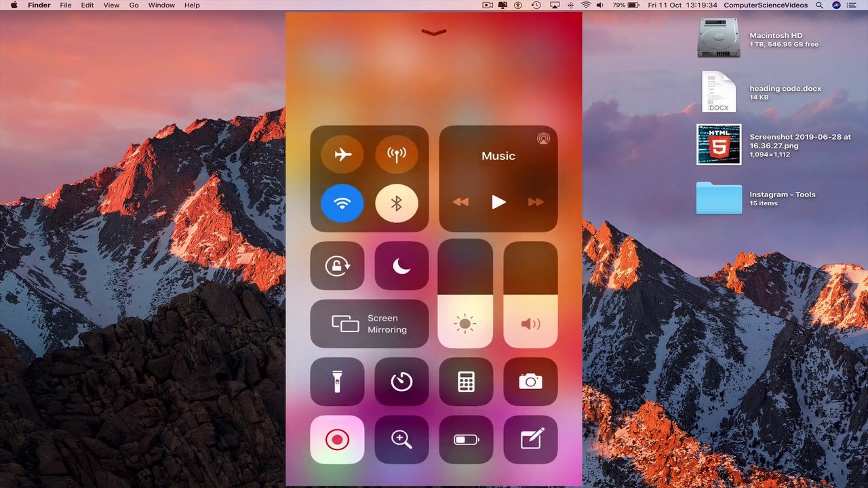Open the Finder menu
The image size is (868, 488).
tap(39, 5)
